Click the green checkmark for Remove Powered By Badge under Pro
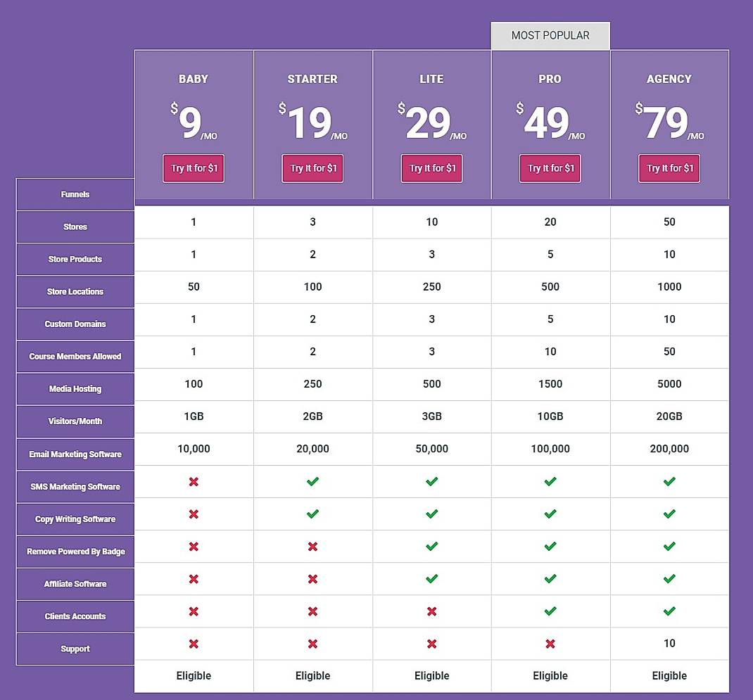The width and height of the screenshot is (753, 700). pos(550,547)
